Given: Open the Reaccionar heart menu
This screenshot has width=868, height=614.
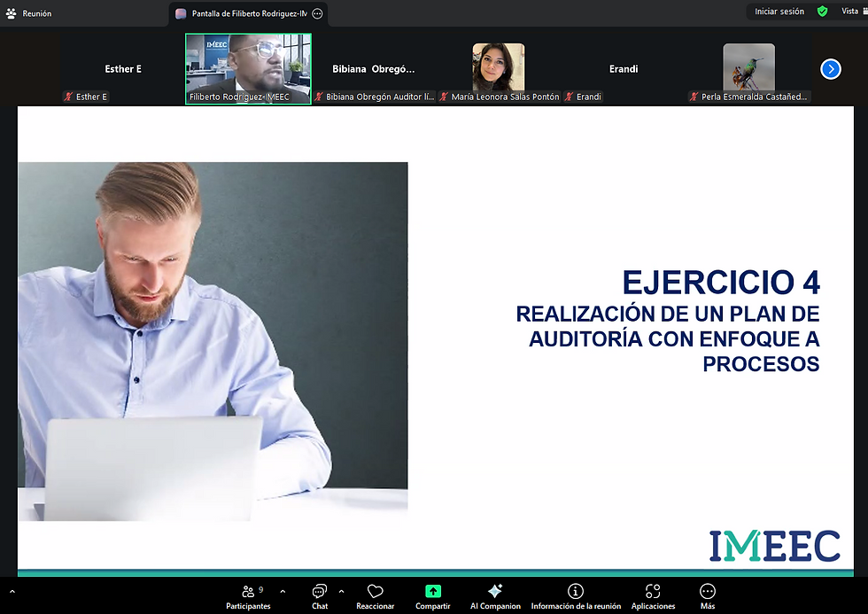Looking at the screenshot, I should point(375,597).
